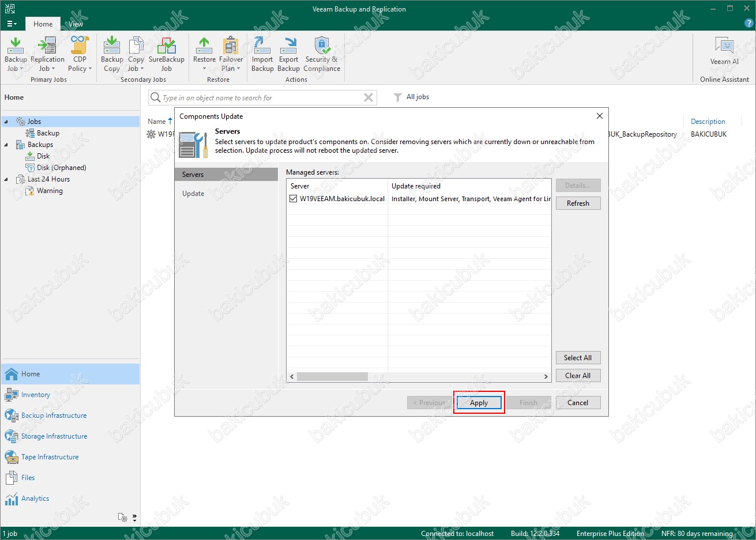Sort by the Name column header

pos(157,122)
